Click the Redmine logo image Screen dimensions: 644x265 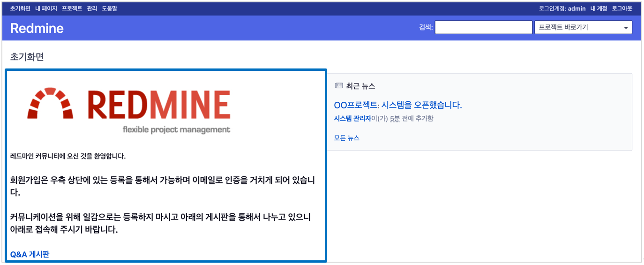click(129, 111)
